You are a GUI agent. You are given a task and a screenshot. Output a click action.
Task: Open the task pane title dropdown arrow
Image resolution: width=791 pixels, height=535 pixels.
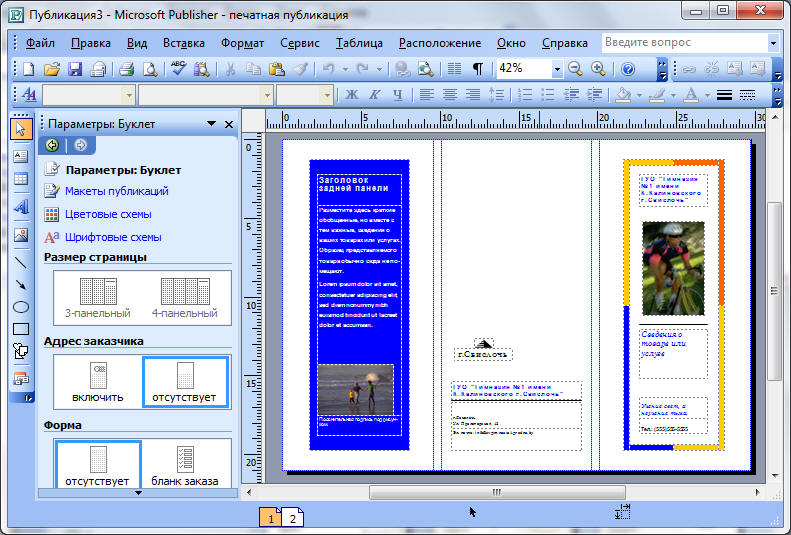(211, 124)
